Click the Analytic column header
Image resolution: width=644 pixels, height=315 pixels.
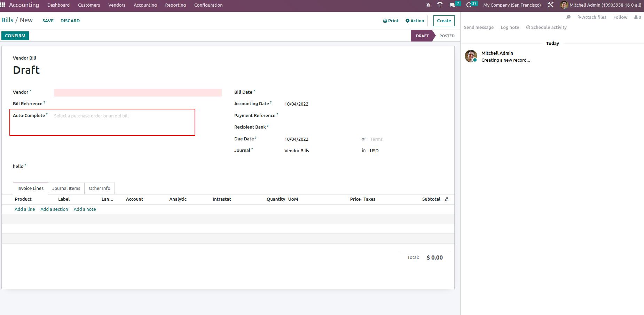click(x=178, y=199)
